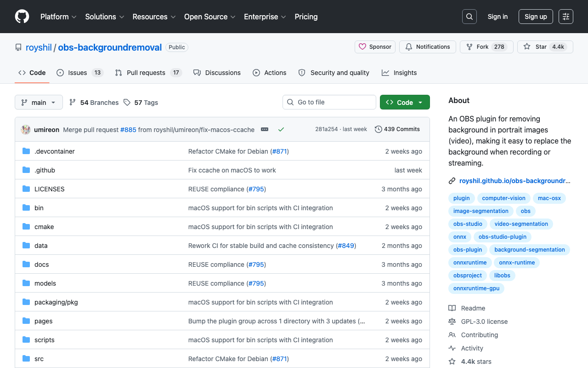The height and width of the screenshot is (368, 588).
Task: Switch to the Pull requests tab
Action: pyautogui.click(x=148, y=73)
